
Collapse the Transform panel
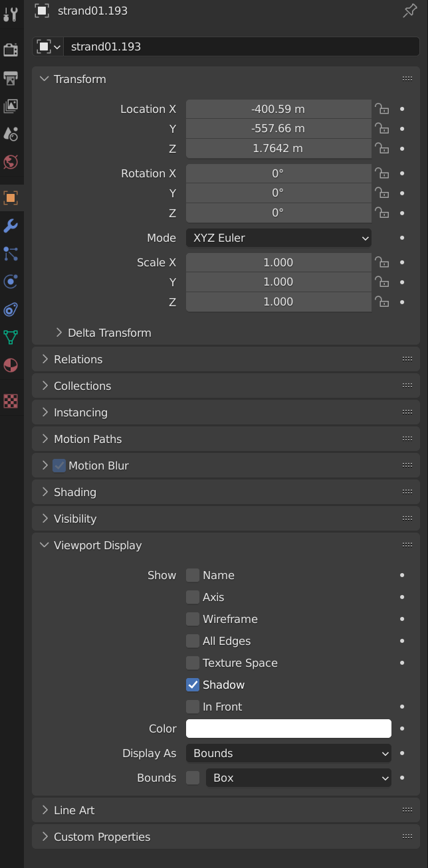45,79
